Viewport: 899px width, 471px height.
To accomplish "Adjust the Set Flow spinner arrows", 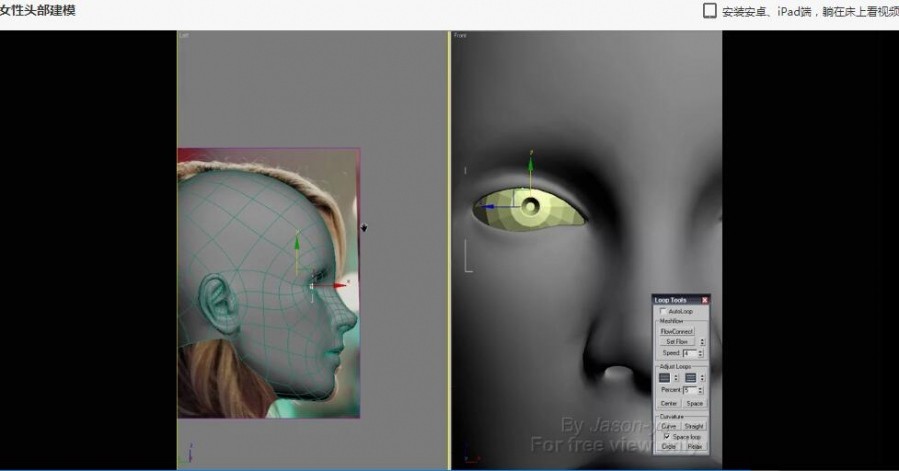I will click(702, 342).
